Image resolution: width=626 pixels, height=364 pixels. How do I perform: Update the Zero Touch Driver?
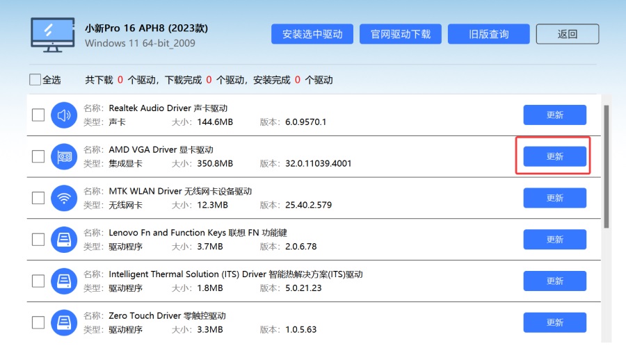pos(555,322)
